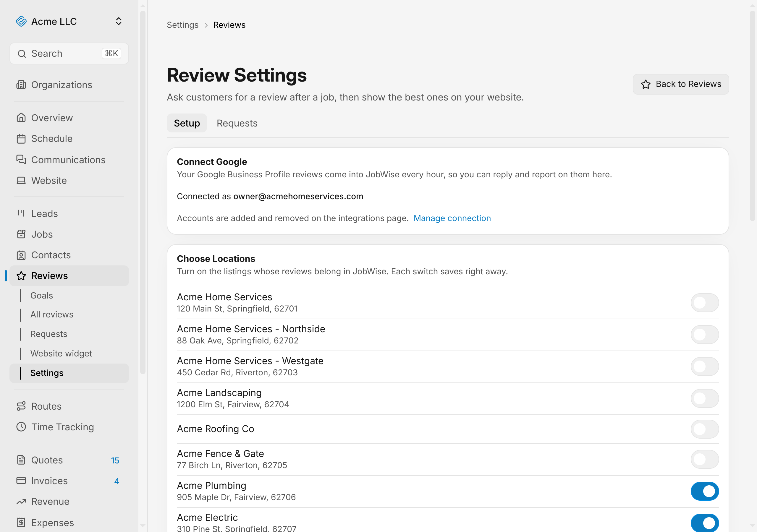Open Overview via the home icon
Viewport: 757px width, 532px height.
pos(21,118)
